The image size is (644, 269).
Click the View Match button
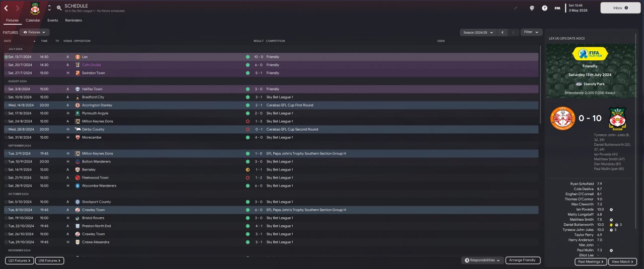point(622,261)
